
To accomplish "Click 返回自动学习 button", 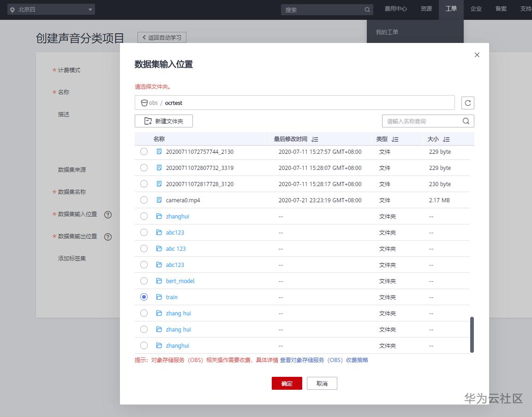I will [x=162, y=37].
